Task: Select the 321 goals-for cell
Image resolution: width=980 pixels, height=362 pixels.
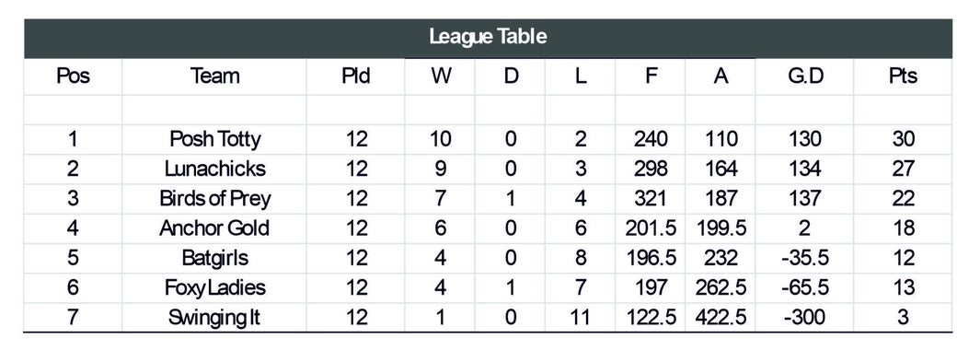Action: tap(651, 199)
